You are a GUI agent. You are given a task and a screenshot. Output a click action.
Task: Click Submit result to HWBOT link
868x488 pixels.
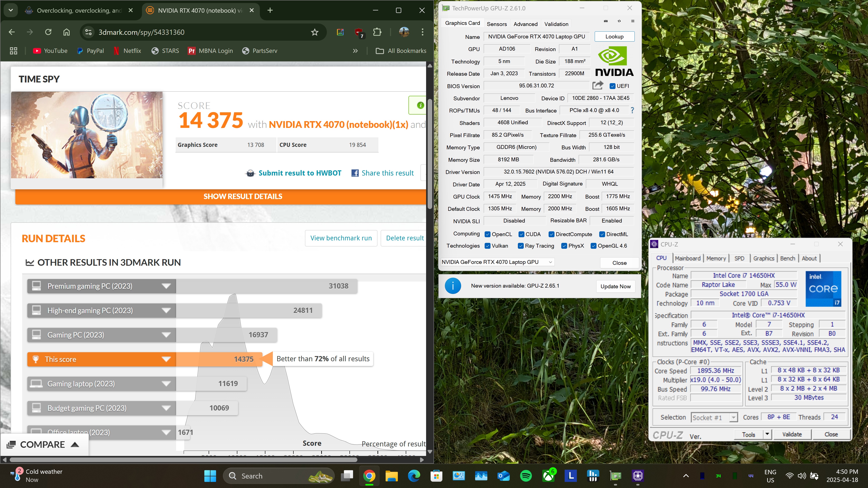click(300, 173)
